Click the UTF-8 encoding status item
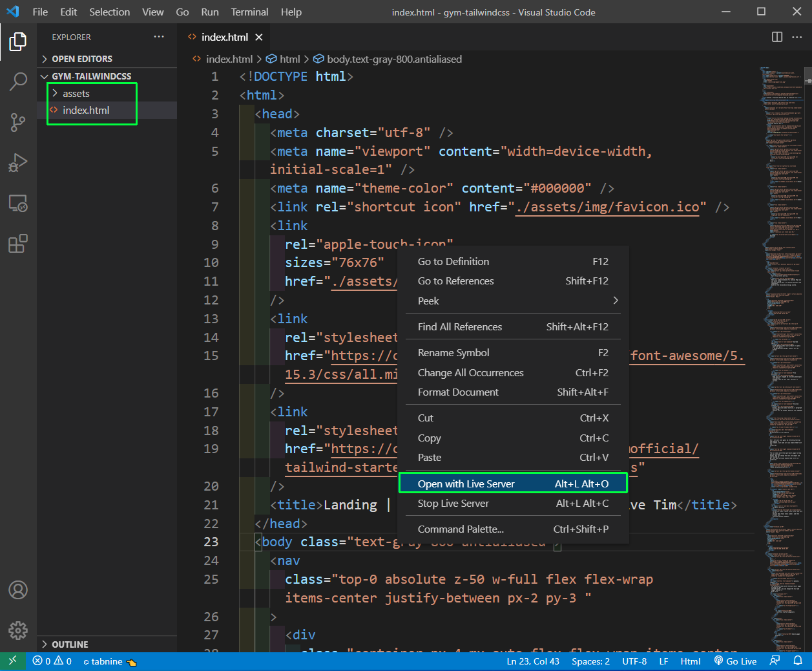Screen dimensions: 812x671 (634, 661)
